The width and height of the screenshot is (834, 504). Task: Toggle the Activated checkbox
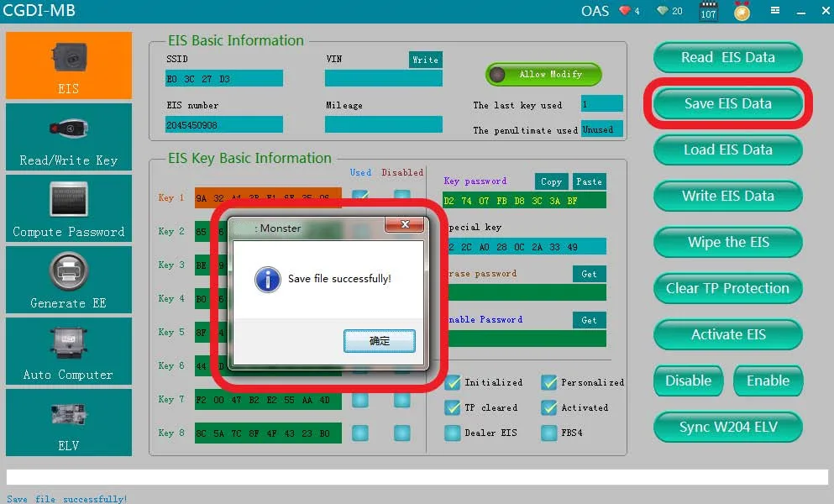tap(549, 407)
